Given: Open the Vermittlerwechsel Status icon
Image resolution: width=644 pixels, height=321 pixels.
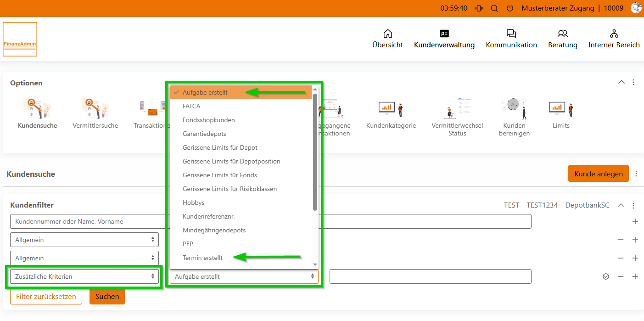Looking at the screenshot, I should 457,108.
